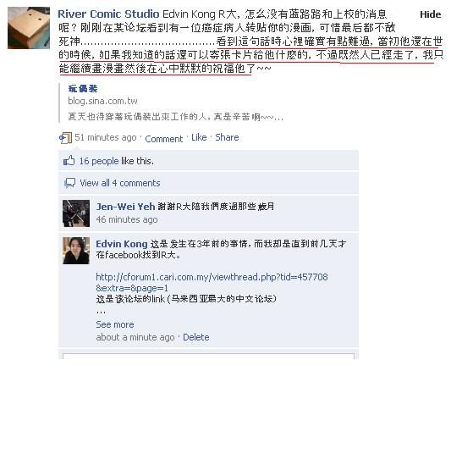The image size is (462, 476).
Task: Expand Edvin Kong's comment with See more
Action: [115, 324]
